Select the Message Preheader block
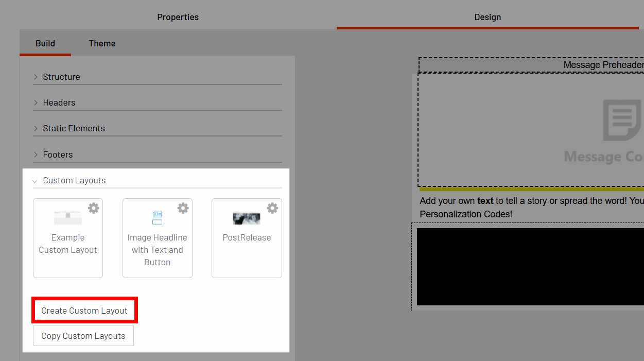 tap(530, 65)
